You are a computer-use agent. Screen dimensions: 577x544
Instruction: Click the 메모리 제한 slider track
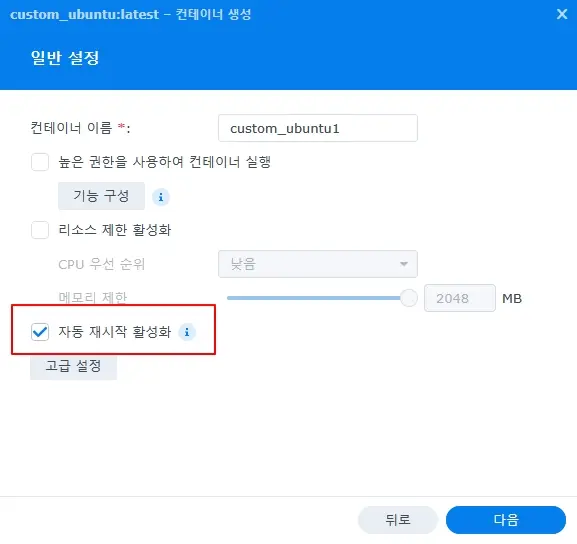pos(314,298)
